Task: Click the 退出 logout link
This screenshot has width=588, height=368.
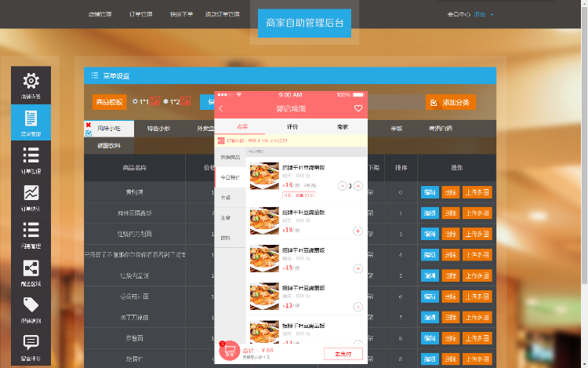Action: coord(480,14)
